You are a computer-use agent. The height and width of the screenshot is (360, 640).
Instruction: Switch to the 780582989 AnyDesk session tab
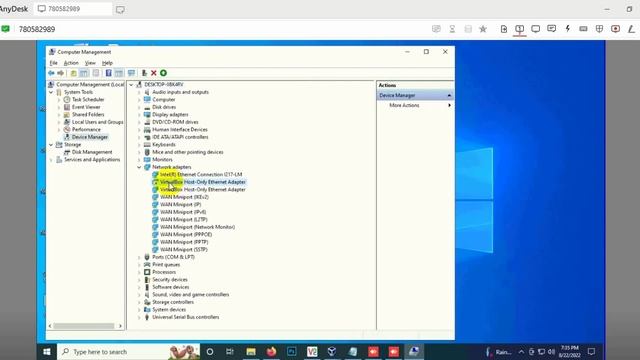tap(73, 9)
